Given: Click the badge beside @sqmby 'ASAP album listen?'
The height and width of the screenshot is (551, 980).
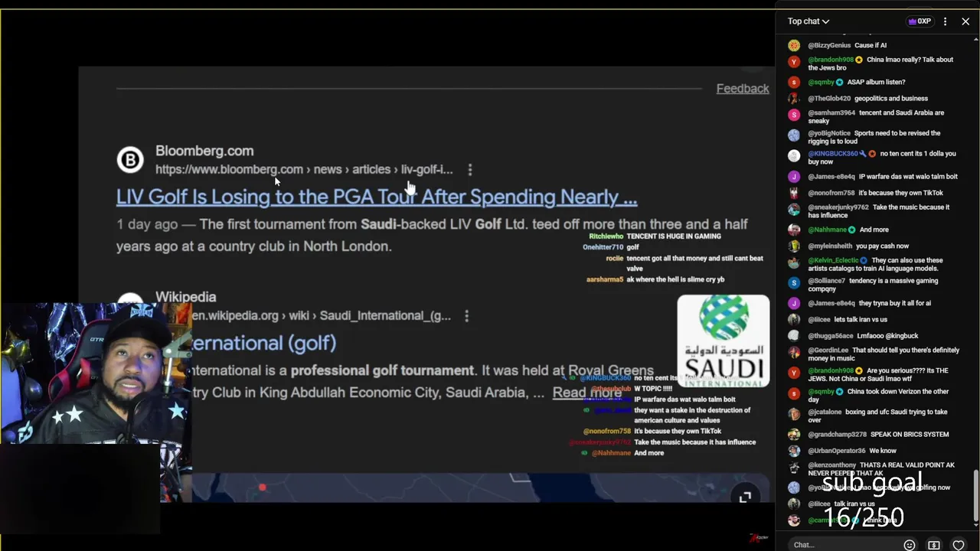Looking at the screenshot, I should coord(840,82).
